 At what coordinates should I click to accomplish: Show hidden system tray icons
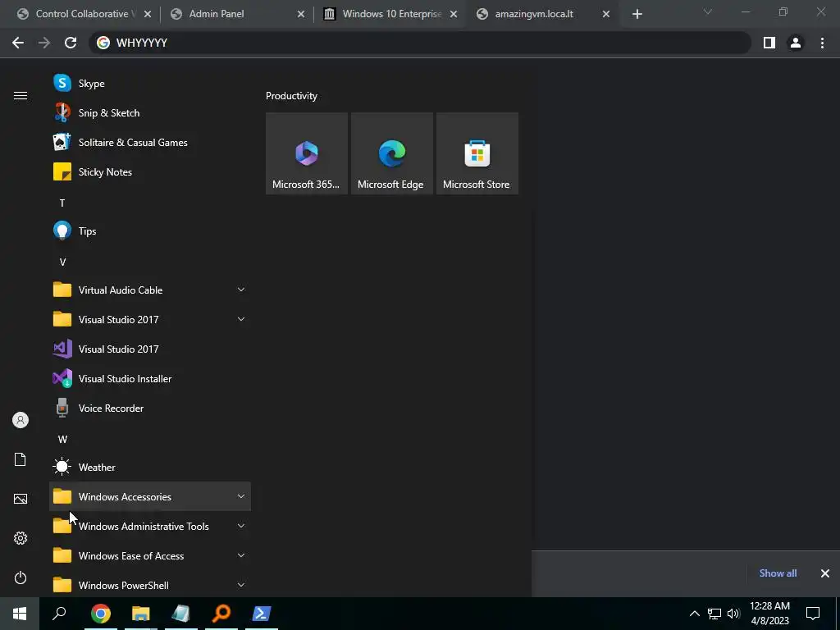tap(694, 614)
